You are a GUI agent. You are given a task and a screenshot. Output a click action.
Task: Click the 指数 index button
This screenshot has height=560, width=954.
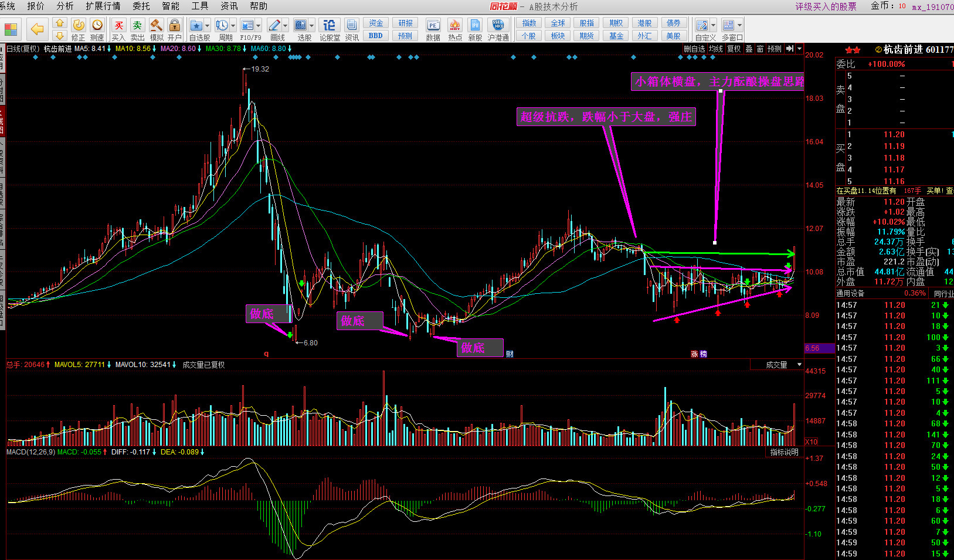click(x=529, y=23)
